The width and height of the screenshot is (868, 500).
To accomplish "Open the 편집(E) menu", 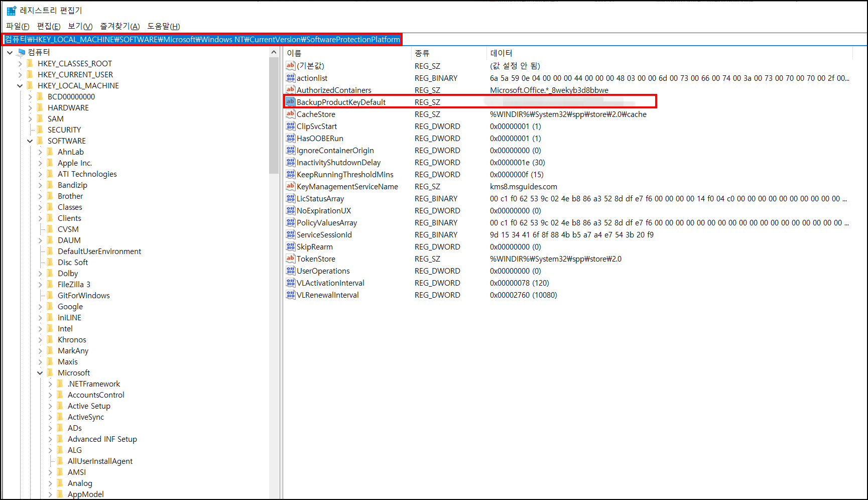I will [x=49, y=26].
